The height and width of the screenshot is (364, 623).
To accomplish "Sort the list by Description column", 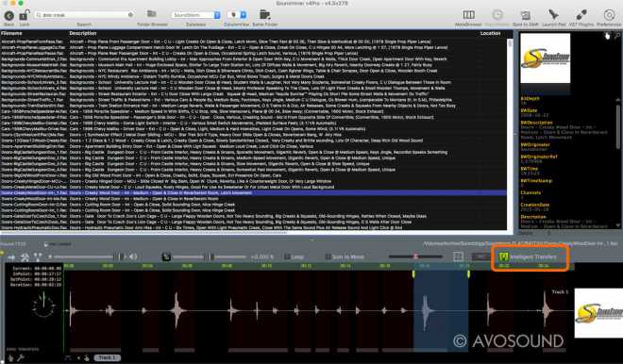I will [x=83, y=33].
